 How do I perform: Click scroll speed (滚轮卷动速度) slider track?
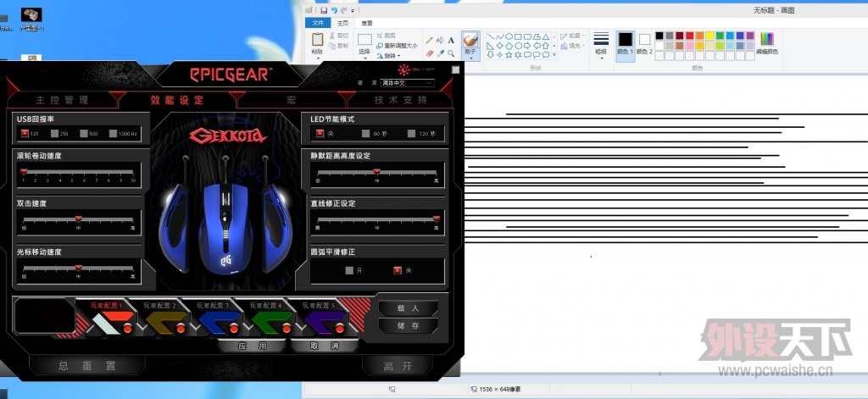[x=78, y=172]
